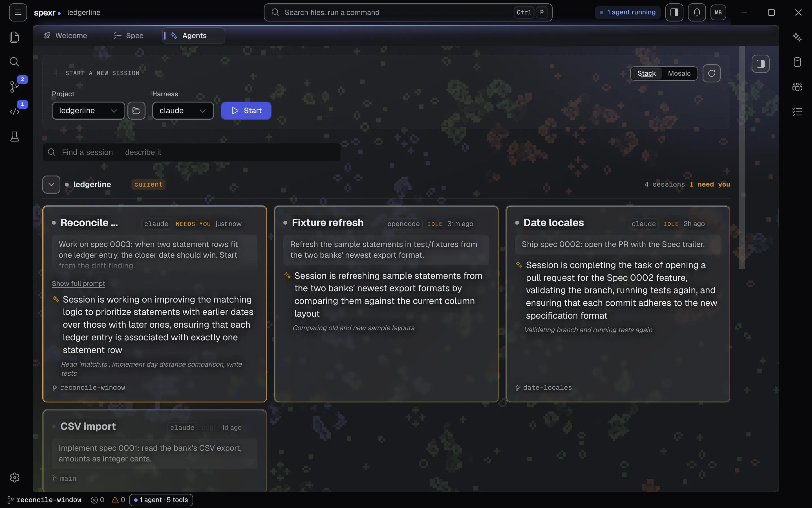Image resolution: width=812 pixels, height=508 pixels.
Task: Open settings gear in left sidebar
Action: pyautogui.click(x=14, y=478)
